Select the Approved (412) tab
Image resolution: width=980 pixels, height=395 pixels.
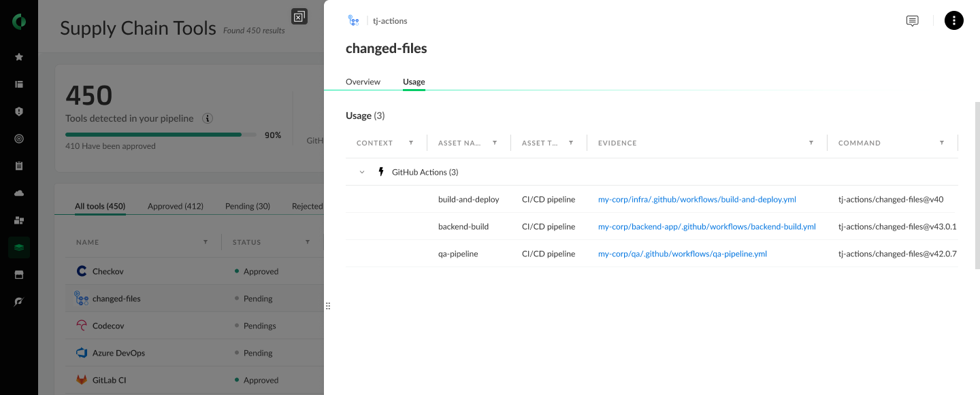[x=175, y=206]
